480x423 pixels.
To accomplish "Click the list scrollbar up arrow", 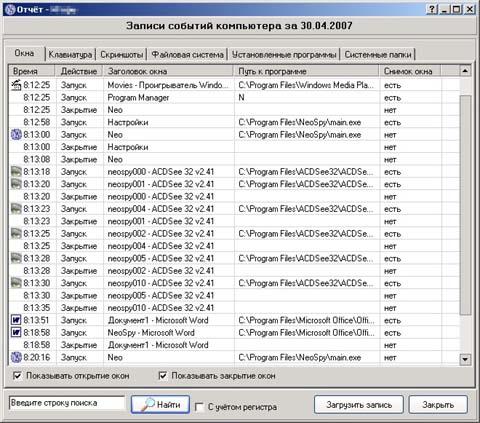I will tap(465, 71).
